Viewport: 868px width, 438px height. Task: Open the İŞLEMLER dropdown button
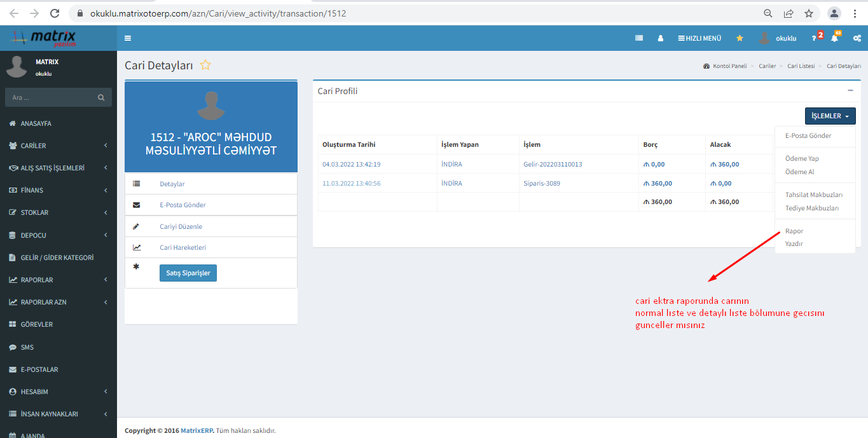coord(830,116)
